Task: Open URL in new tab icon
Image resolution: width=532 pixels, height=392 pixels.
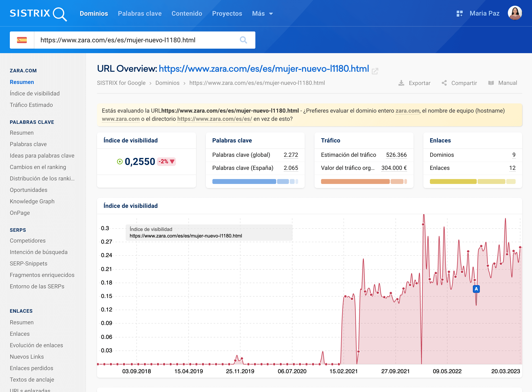Action: tap(375, 71)
